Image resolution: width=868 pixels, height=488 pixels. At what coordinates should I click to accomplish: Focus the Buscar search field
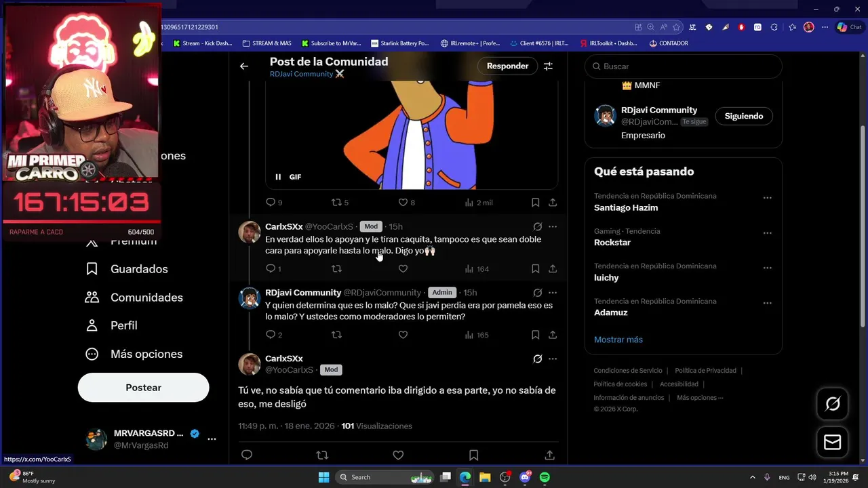[684, 66]
